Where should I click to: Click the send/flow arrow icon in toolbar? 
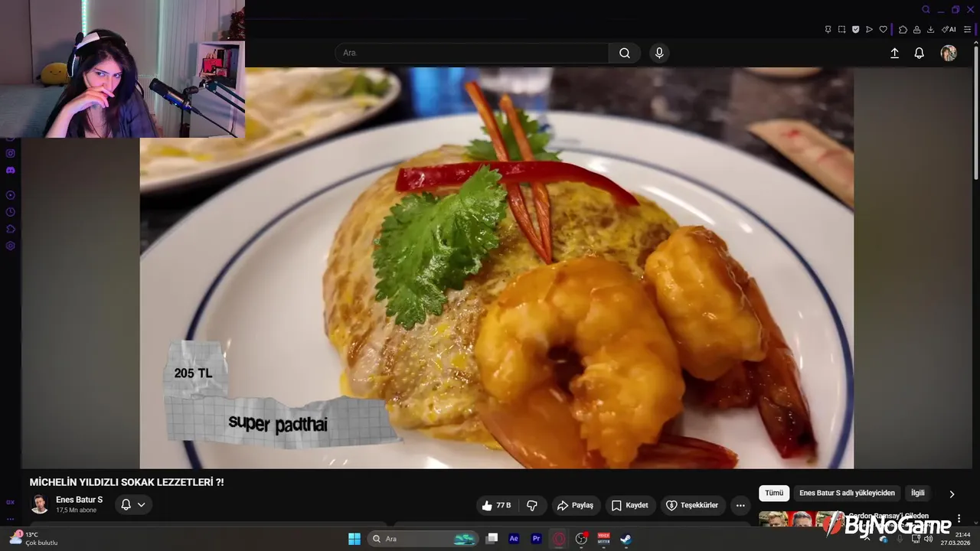pos(869,30)
